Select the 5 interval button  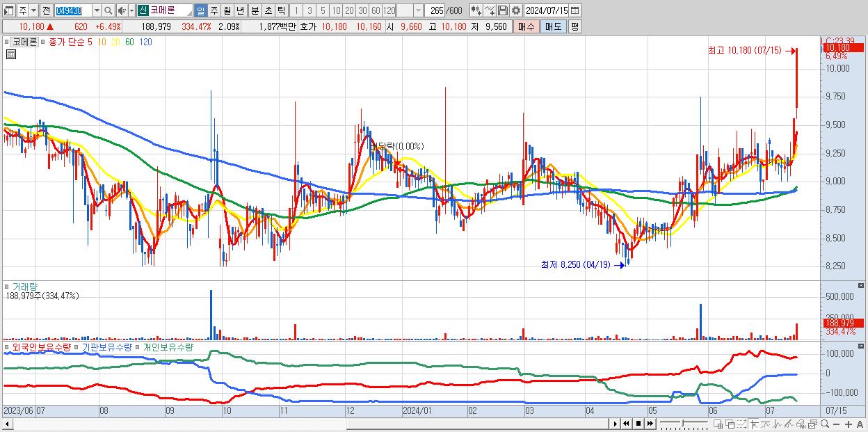pos(323,10)
